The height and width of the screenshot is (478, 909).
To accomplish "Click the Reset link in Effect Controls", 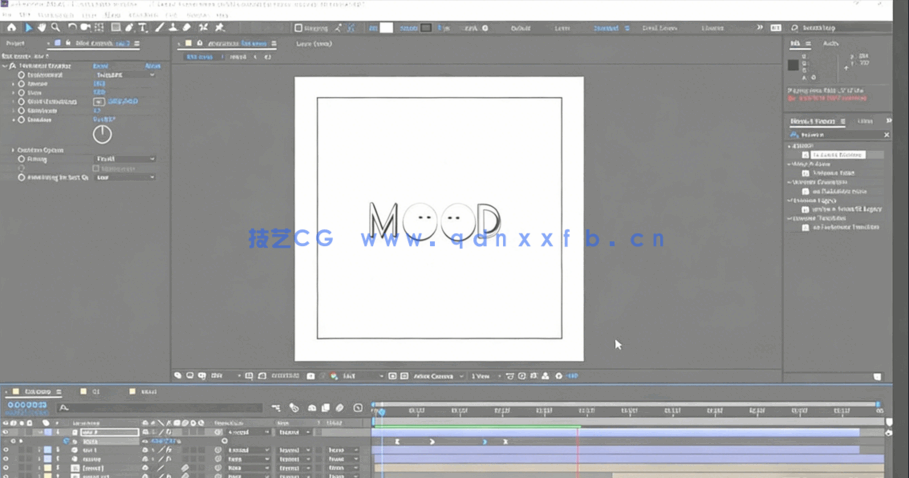I will (100, 66).
